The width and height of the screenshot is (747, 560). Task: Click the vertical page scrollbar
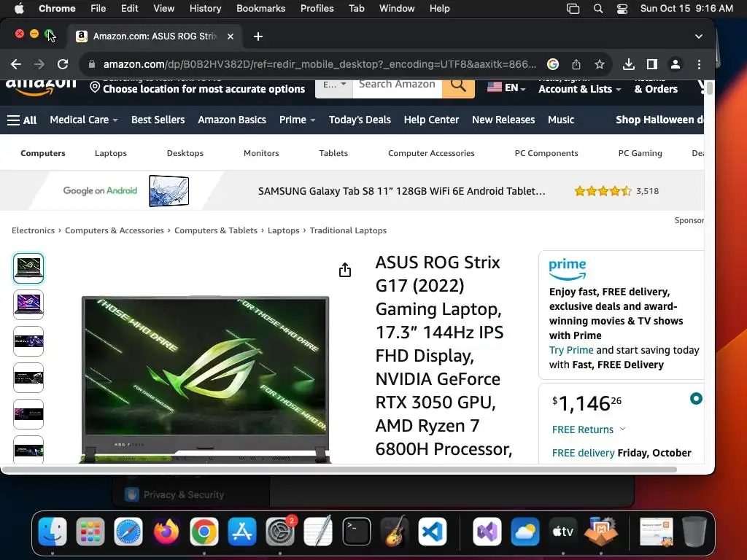coord(709,88)
